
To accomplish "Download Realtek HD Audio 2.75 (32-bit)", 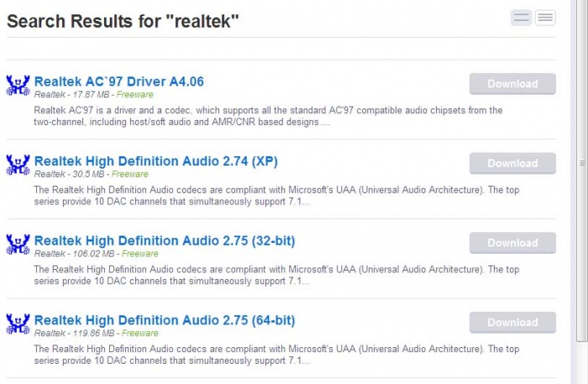I will click(x=512, y=243).
